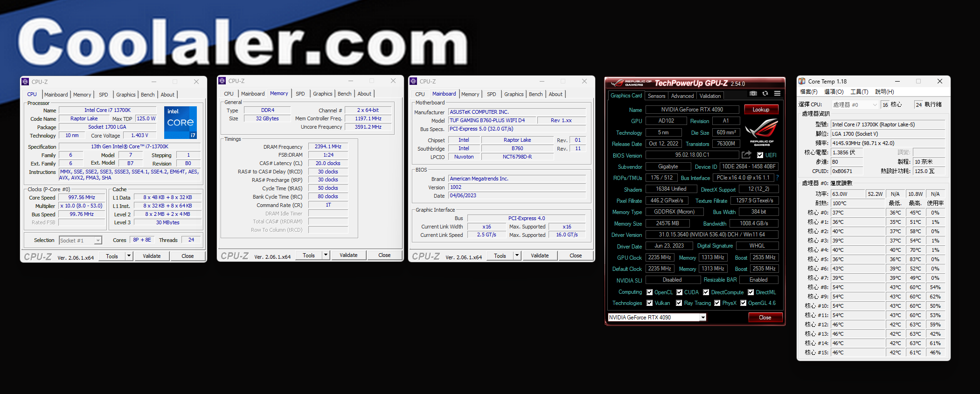This screenshot has height=394, width=980.
Task: Click the Level 3 cache value 30 MBytes
Action: tap(167, 222)
